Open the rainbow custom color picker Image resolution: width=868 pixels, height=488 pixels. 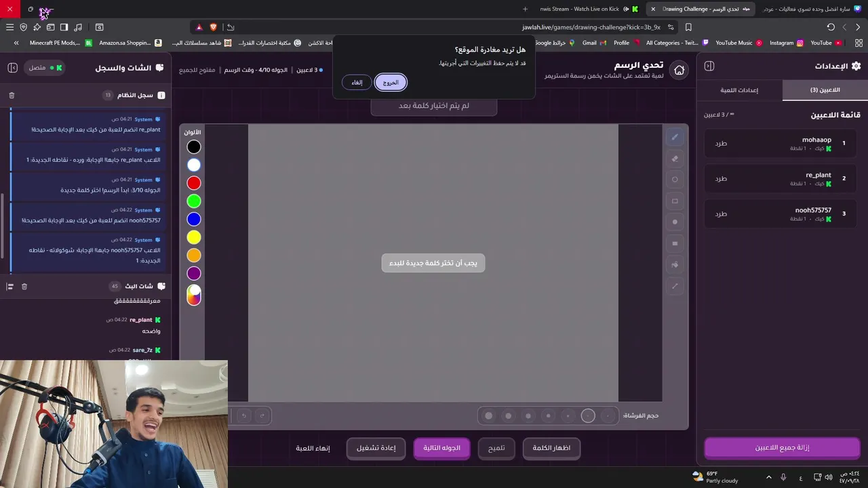coord(194,295)
